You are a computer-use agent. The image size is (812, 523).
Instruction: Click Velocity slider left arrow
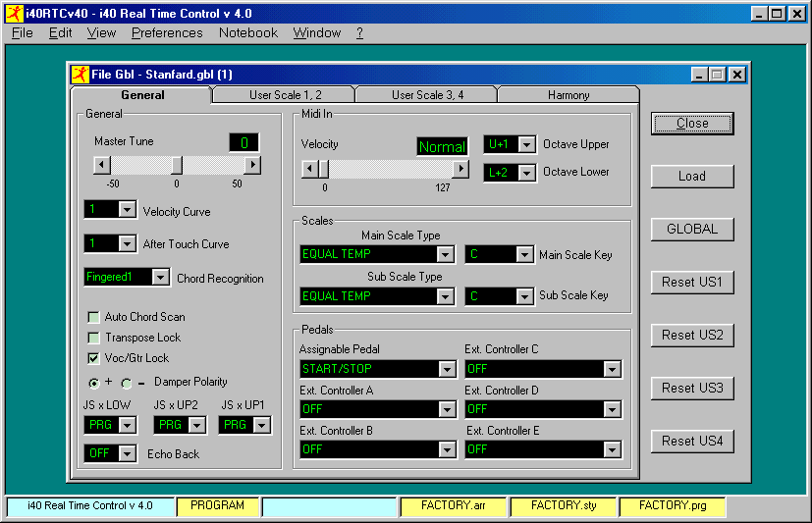(x=309, y=169)
